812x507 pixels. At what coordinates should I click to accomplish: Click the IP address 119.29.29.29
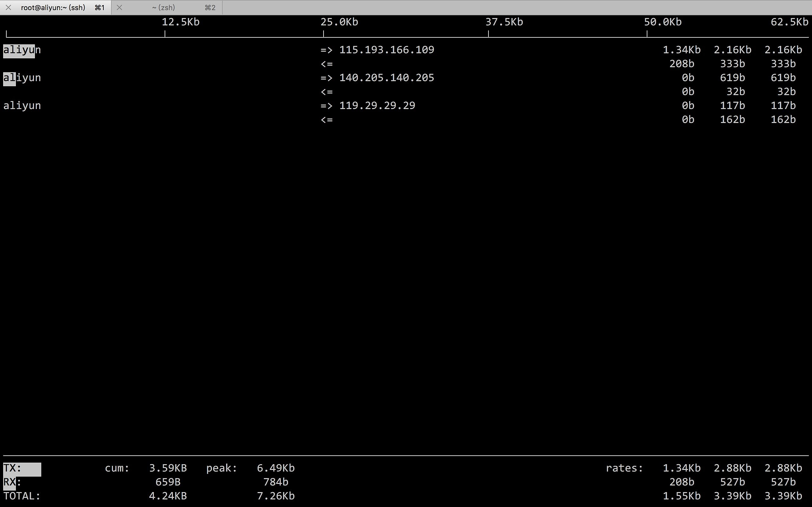coord(377,105)
